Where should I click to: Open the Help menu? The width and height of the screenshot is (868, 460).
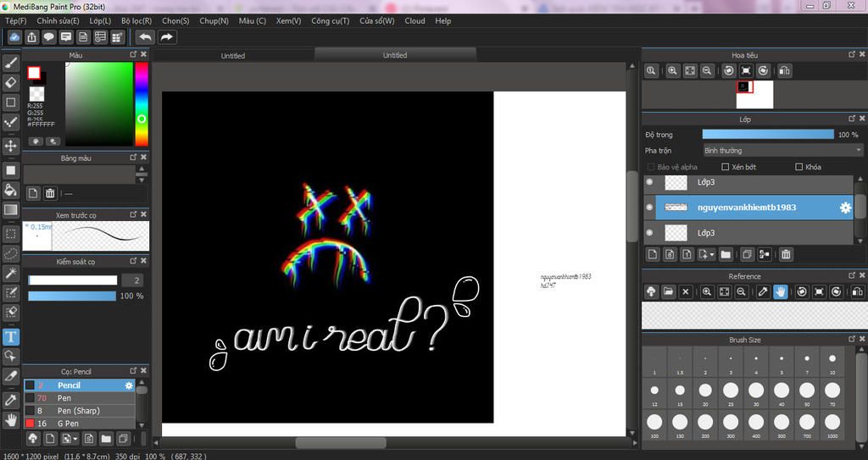(442, 20)
